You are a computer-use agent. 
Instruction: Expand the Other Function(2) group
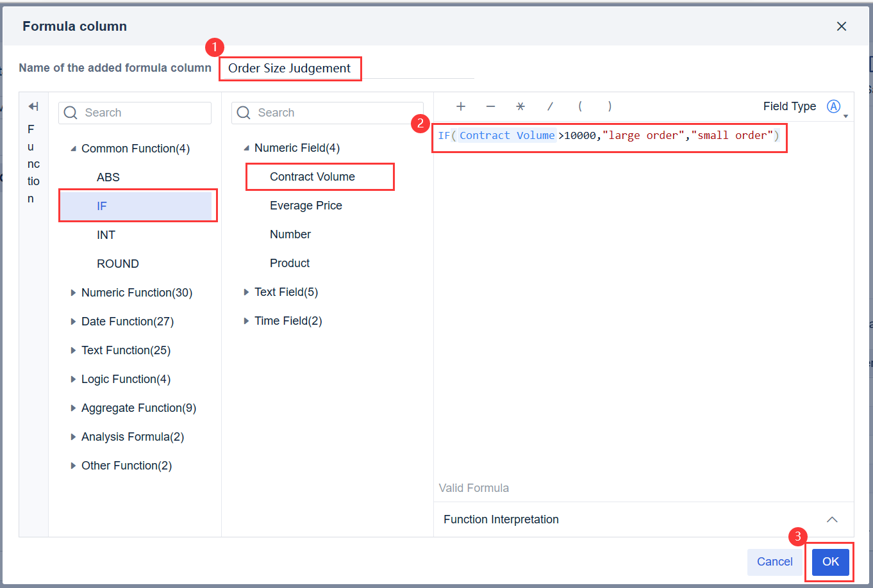73,466
